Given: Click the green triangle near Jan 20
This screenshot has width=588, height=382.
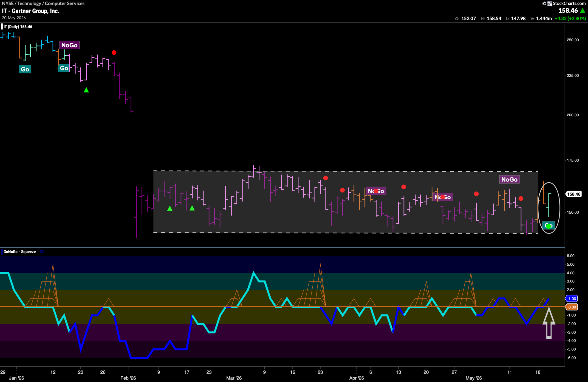Looking at the screenshot, I should coord(86,90).
